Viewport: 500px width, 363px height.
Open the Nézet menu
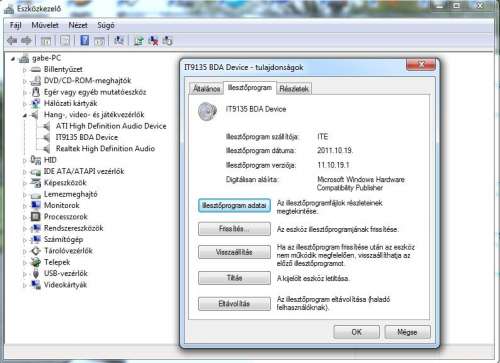(x=78, y=25)
